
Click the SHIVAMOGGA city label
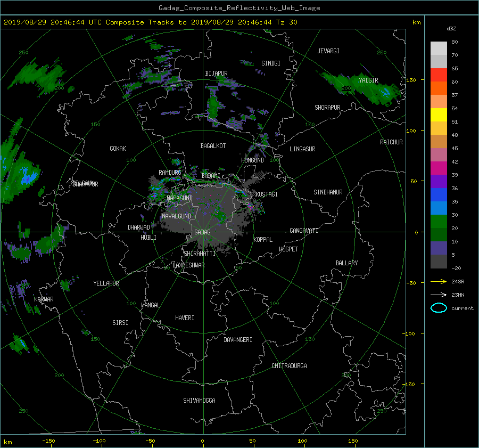pyautogui.click(x=199, y=400)
